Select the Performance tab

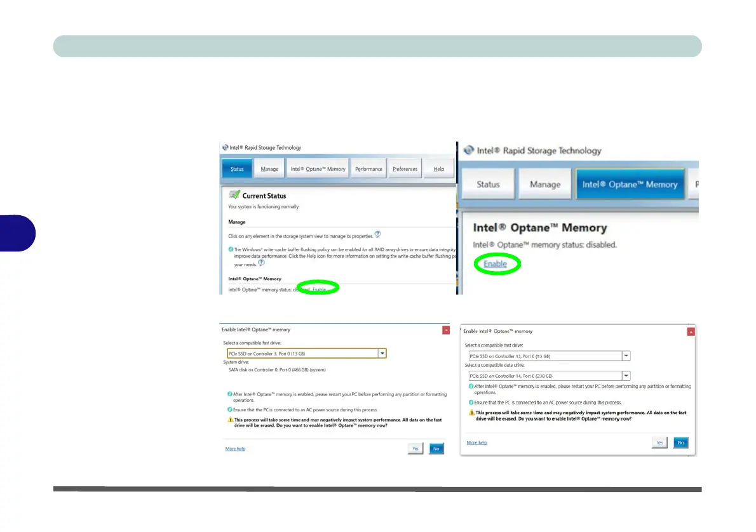point(368,169)
